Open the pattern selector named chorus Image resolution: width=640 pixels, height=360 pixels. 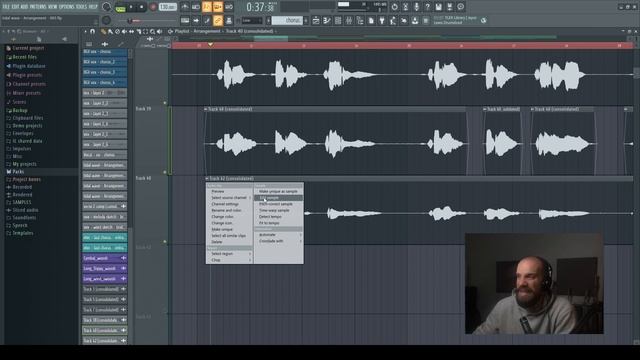288,20
